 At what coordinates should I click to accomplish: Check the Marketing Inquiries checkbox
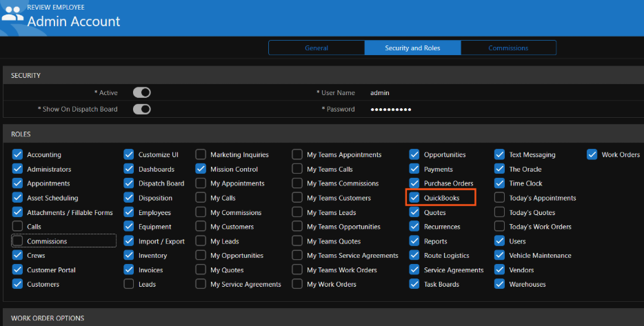click(x=201, y=154)
